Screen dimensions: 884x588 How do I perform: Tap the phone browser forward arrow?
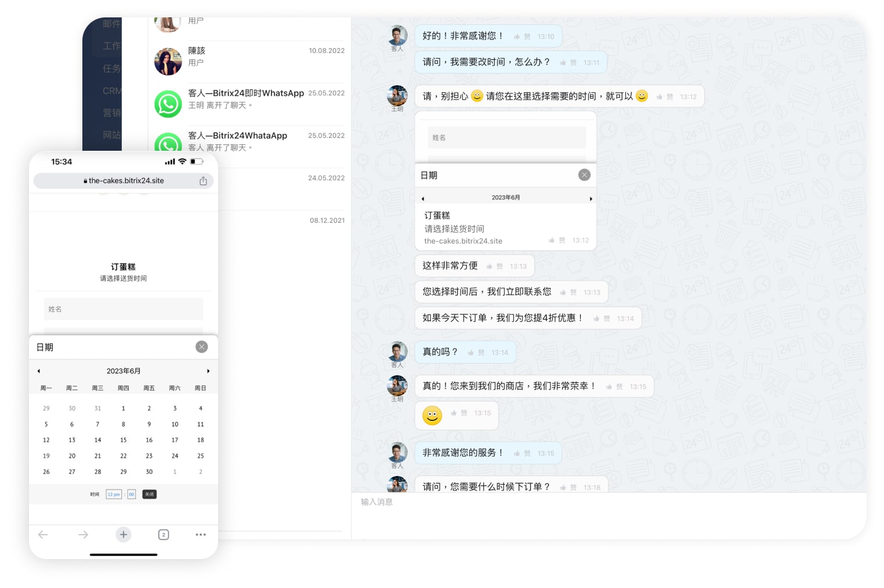pos(83,535)
